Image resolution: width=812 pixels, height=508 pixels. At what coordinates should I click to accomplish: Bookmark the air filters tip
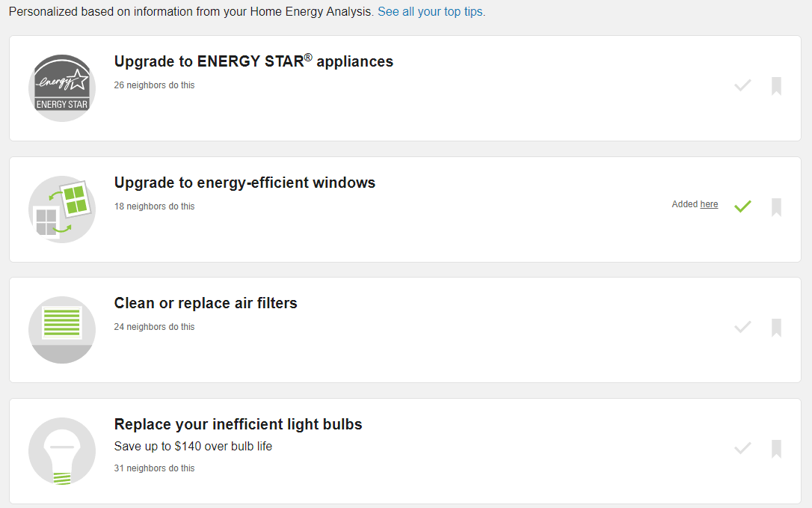[776, 327]
